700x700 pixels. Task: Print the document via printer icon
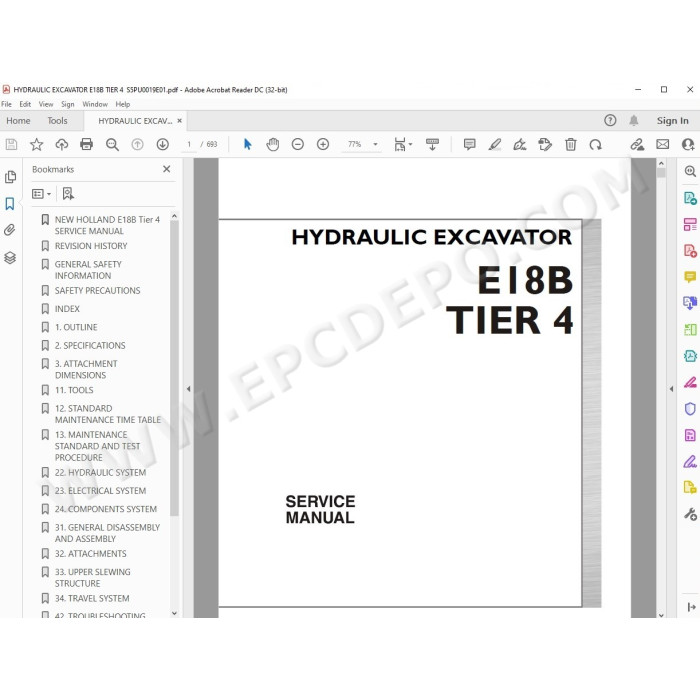point(86,144)
